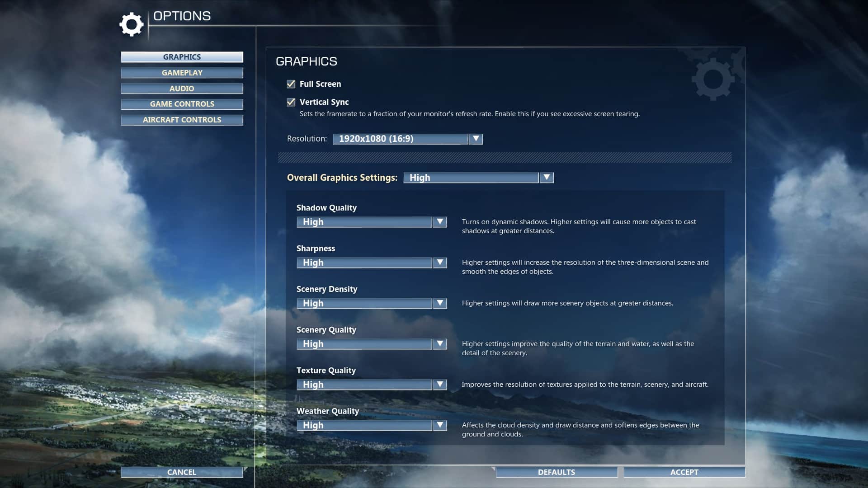Click the Defaults button

click(x=557, y=472)
